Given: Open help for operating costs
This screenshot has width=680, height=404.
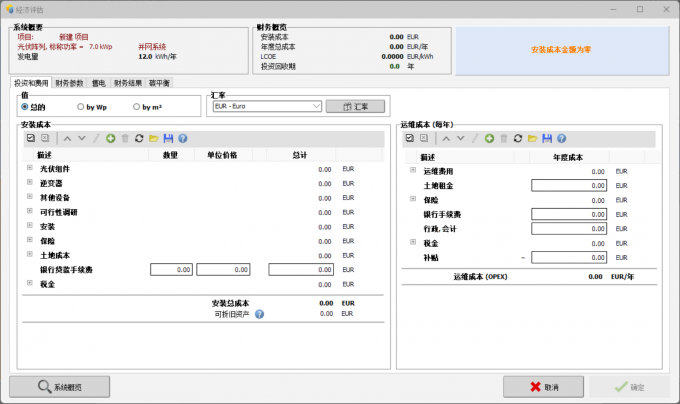Looking at the screenshot, I should pyautogui.click(x=561, y=139).
